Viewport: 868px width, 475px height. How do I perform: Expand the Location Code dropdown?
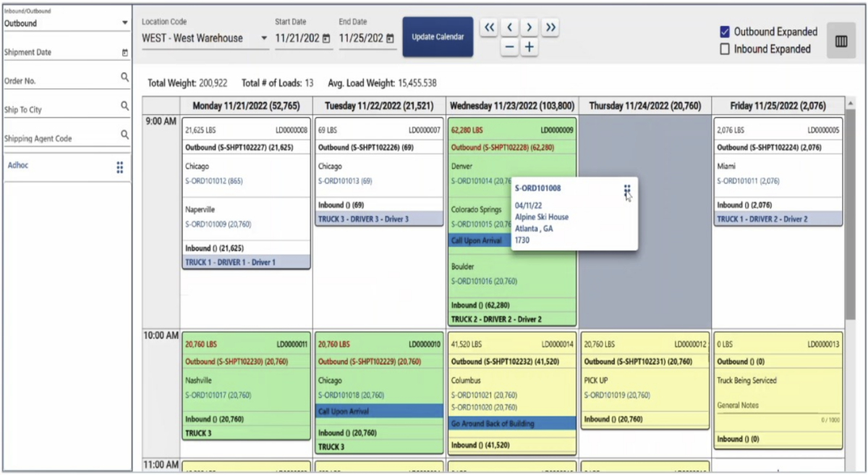tap(263, 38)
